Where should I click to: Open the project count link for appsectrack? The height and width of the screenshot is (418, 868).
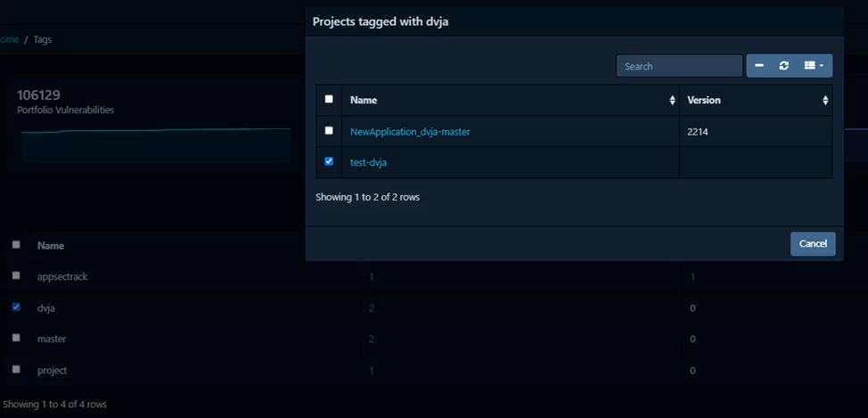click(372, 277)
